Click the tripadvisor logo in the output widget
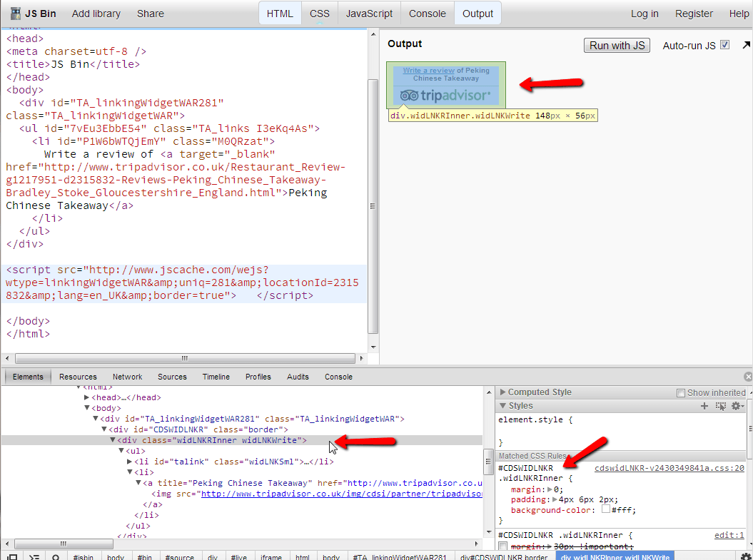This screenshot has width=753, height=560. pyautogui.click(x=445, y=96)
